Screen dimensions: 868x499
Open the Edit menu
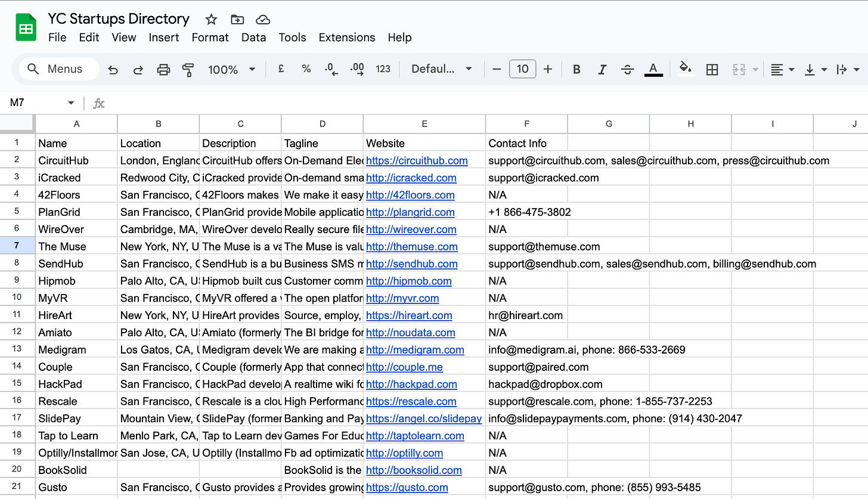point(89,38)
